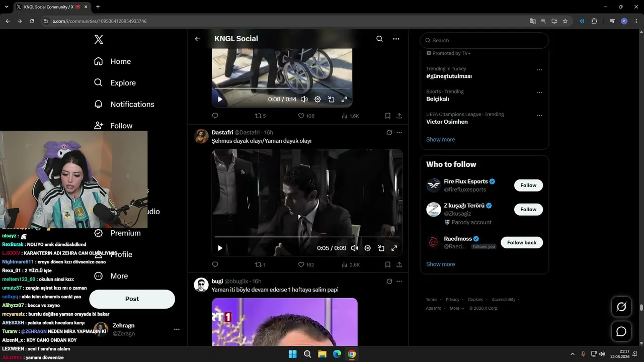Open the footer More dropdown
The image size is (644, 362).
456,308
